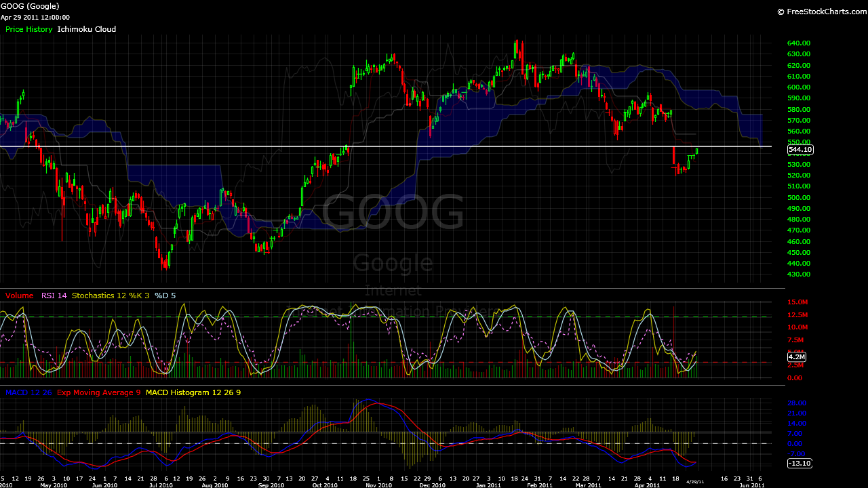Click the Mar 2011 date axis label
This screenshot has height=488, width=868.
589,485
